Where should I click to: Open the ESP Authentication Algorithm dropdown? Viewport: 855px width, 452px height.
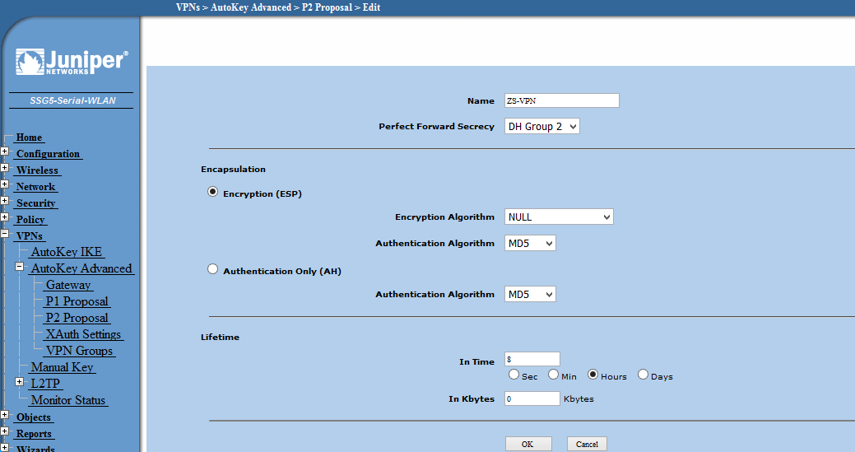point(529,243)
